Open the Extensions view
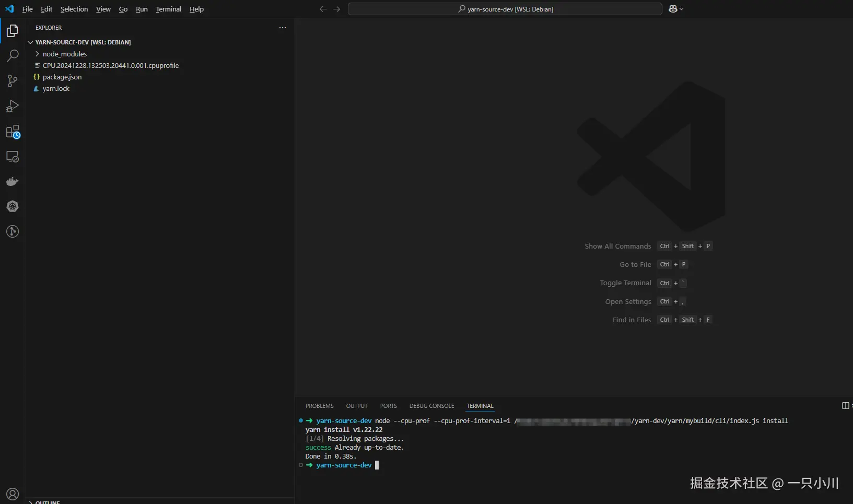This screenshot has height=504, width=853. (13, 132)
